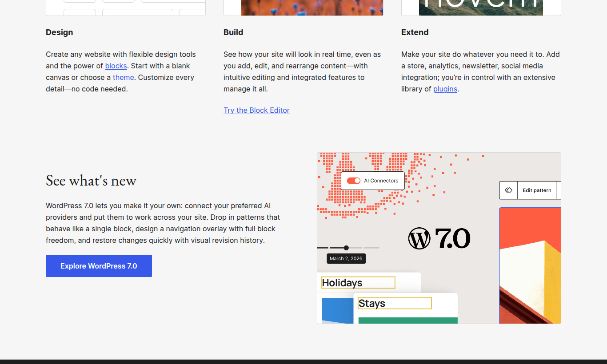
Task: Click the paragraph beginning 'WordPress 7.0 lets you'
Action: 164,223
